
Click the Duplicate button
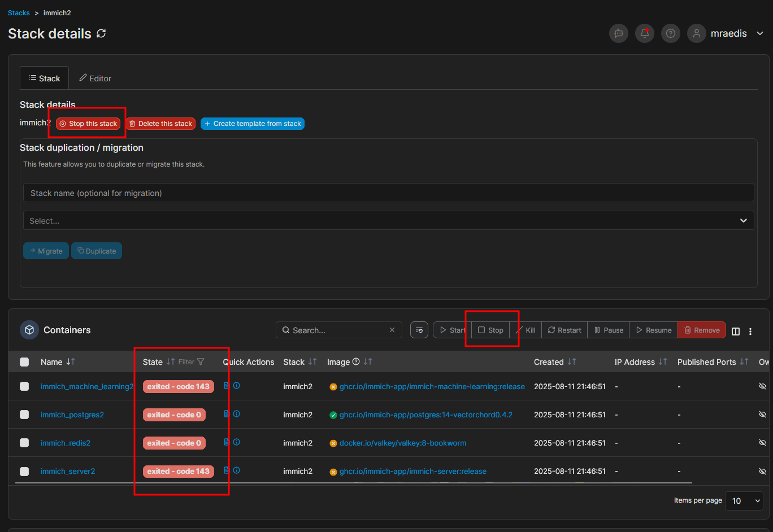tap(97, 251)
